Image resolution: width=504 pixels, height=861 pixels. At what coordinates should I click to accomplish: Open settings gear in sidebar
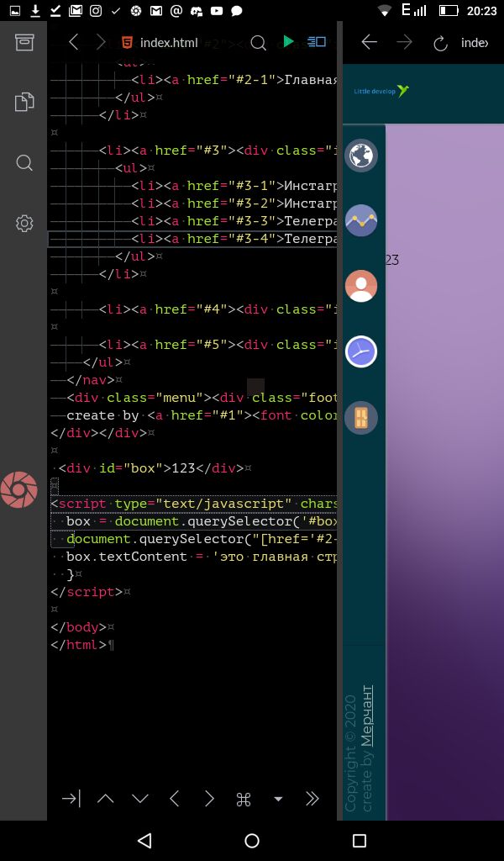click(24, 224)
